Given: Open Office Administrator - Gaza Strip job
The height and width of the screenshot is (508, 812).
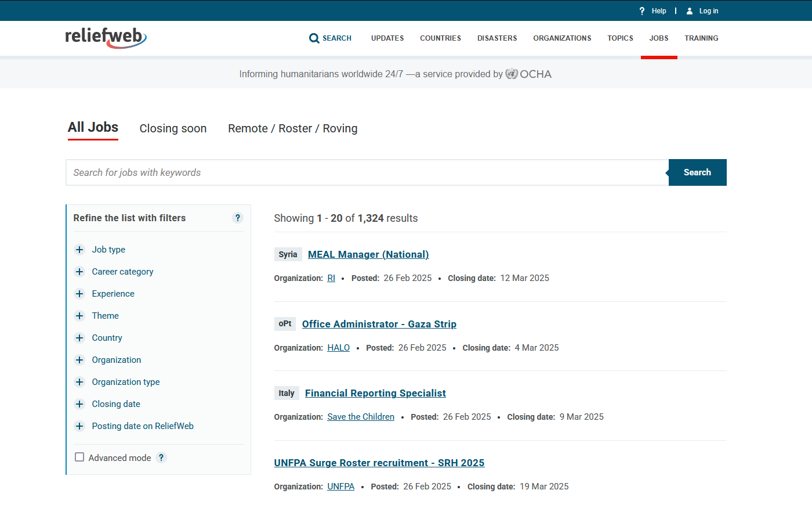Looking at the screenshot, I should coord(379,324).
